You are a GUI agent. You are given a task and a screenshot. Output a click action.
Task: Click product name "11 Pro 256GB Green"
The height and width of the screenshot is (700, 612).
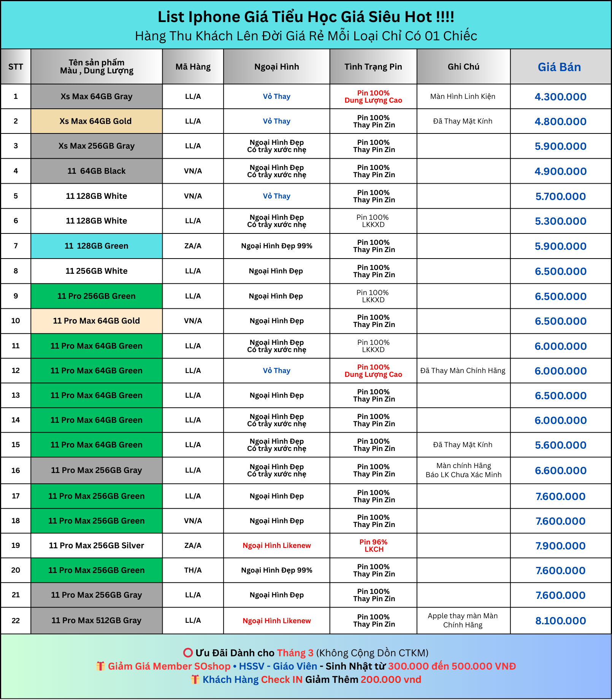pos(97,296)
